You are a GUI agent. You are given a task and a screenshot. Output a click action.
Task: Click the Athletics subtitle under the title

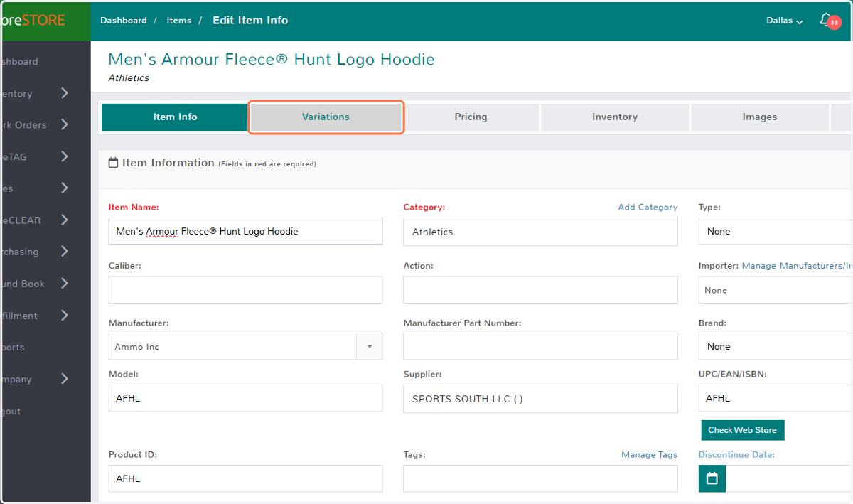129,78
